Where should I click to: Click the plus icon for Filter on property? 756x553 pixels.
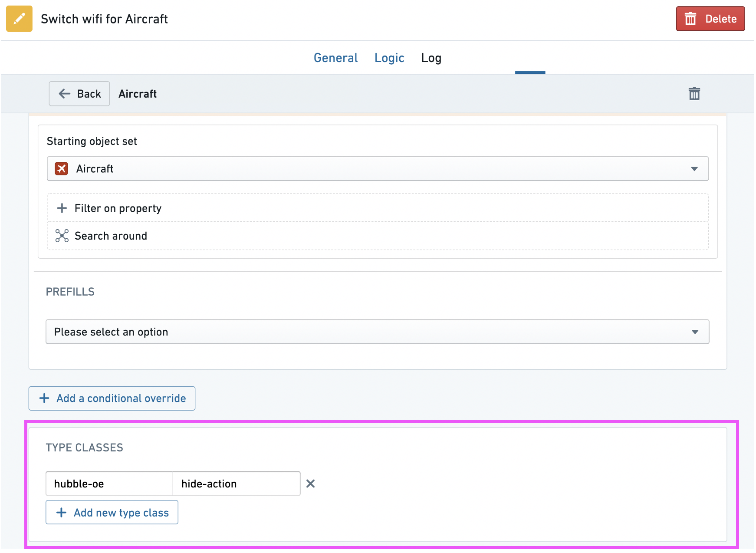tap(62, 208)
